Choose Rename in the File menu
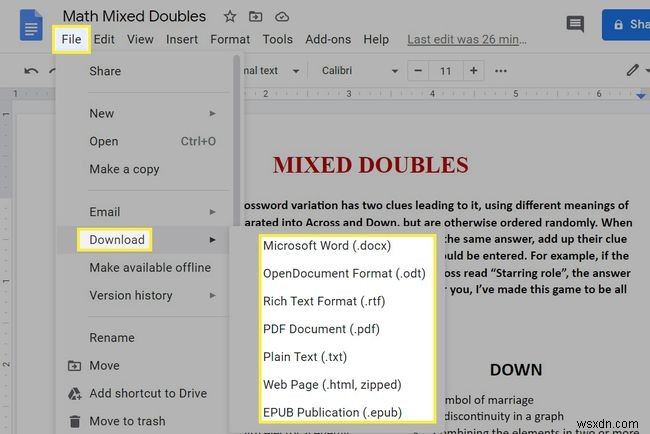This screenshot has height=434, width=650. 143,337
